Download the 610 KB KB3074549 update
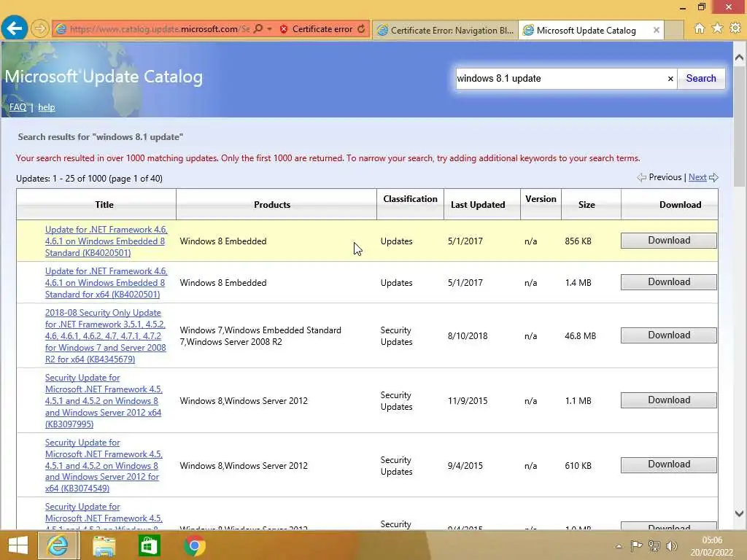The width and height of the screenshot is (747, 560). 669,464
